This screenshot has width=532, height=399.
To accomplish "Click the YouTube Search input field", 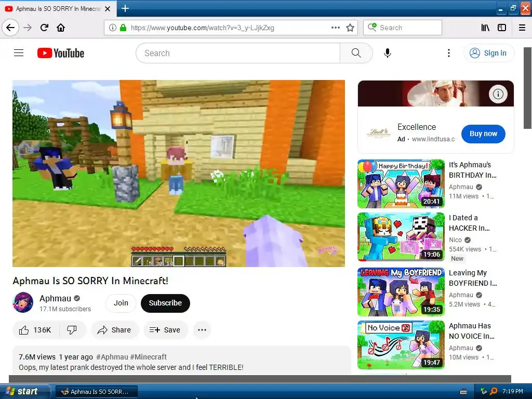I will coord(238,53).
